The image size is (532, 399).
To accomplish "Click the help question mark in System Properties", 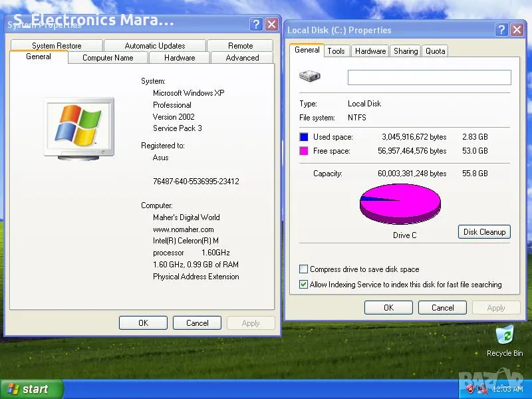I will tap(257, 25).
